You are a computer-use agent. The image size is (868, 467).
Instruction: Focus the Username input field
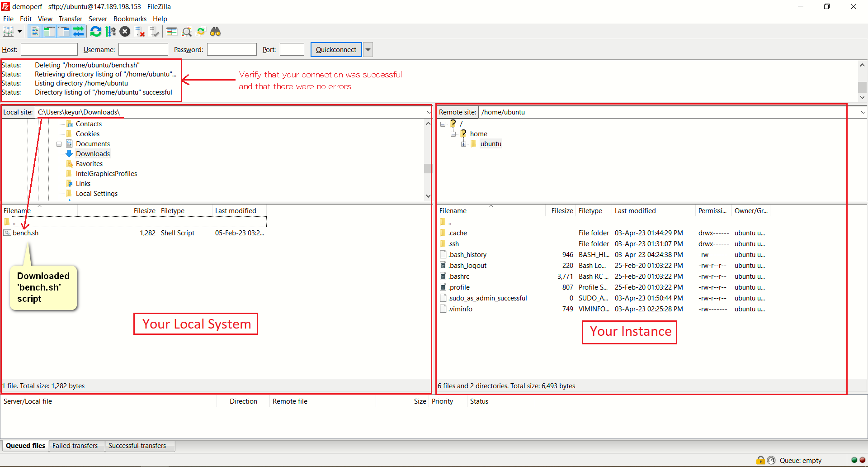tap(143, 50)
